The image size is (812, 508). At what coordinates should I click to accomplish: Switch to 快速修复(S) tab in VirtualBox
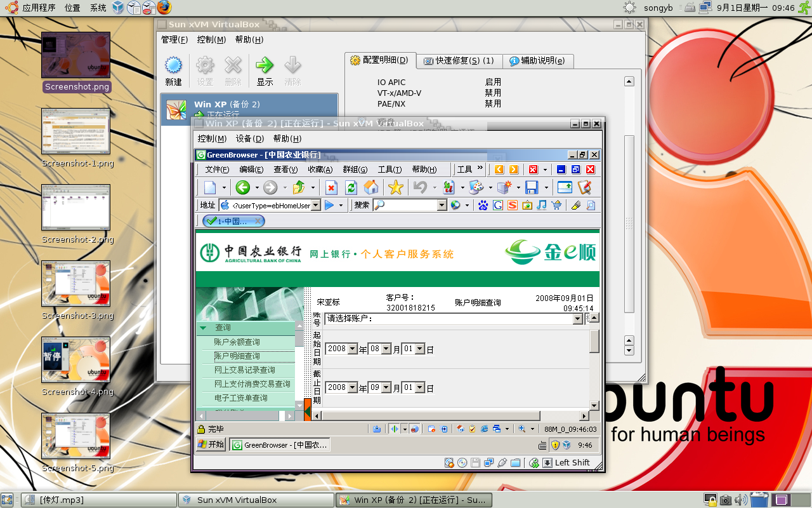(x=459, y=61)
